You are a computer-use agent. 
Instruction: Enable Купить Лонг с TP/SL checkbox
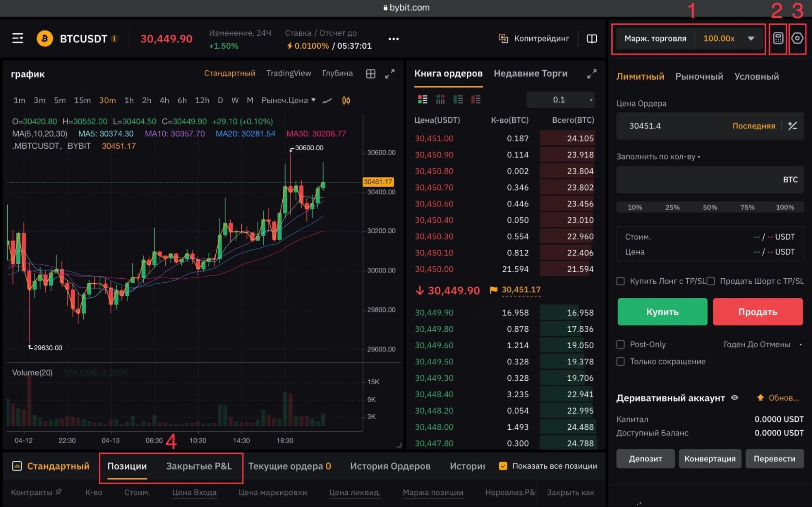[x=620, y=281]
